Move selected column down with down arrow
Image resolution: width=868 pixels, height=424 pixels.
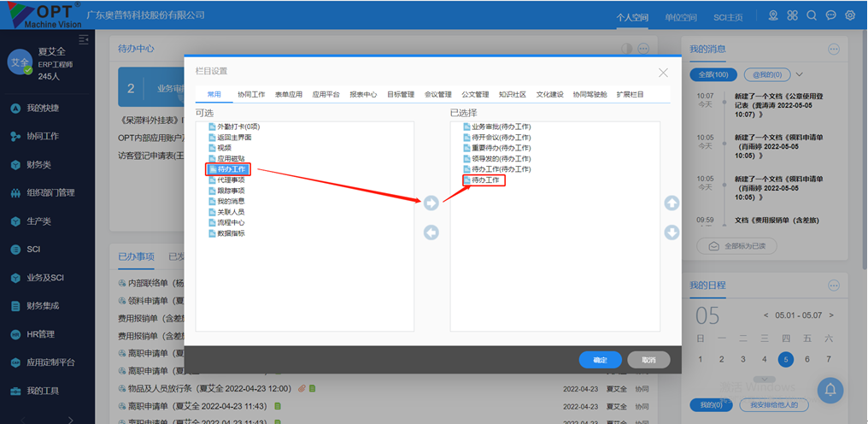(672, 233)
